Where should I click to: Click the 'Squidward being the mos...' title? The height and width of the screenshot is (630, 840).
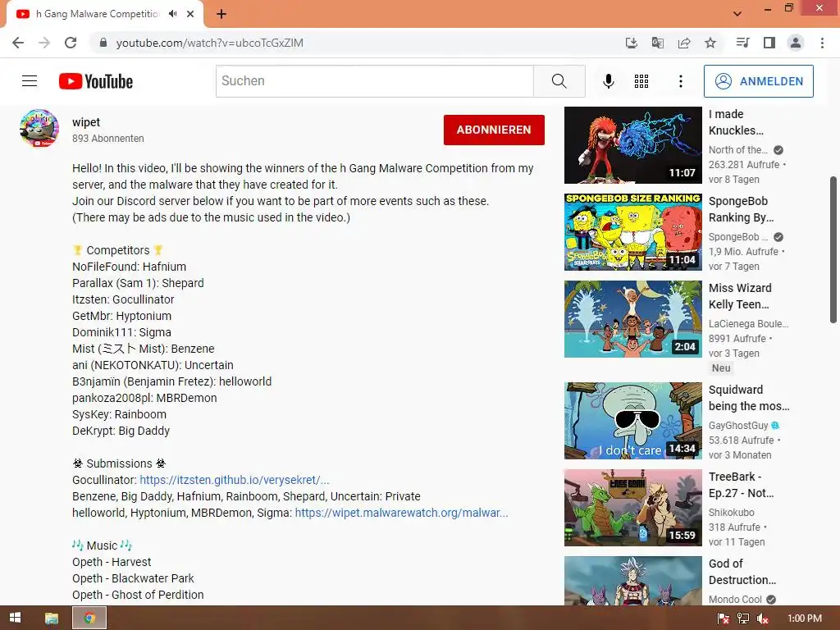(749, 398)
